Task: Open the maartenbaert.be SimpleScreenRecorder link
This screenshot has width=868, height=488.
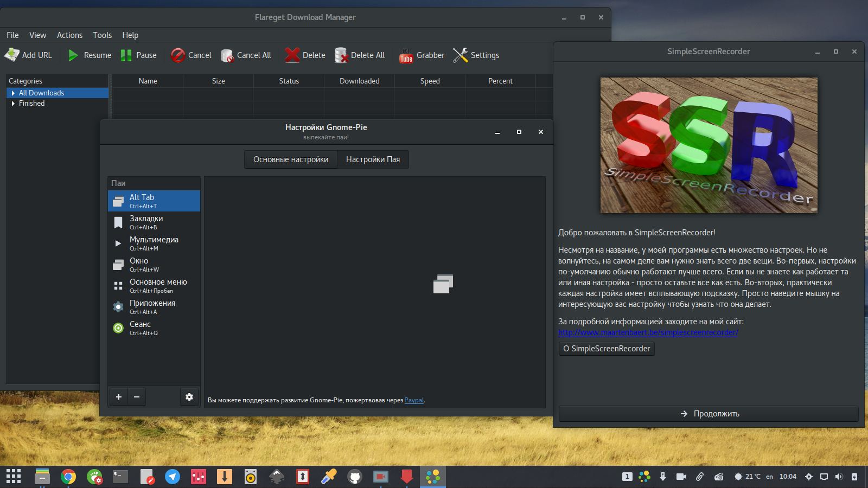Action: click(648, 332)
